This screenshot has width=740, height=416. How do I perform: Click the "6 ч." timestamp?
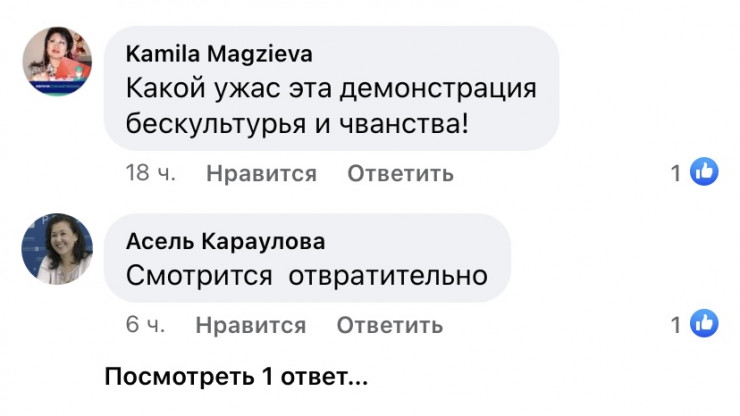(145, 325)
